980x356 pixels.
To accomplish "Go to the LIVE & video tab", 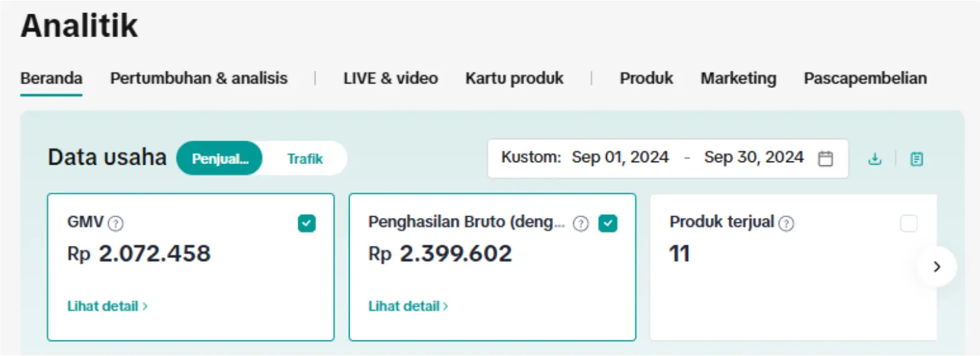I will (390, 79).
